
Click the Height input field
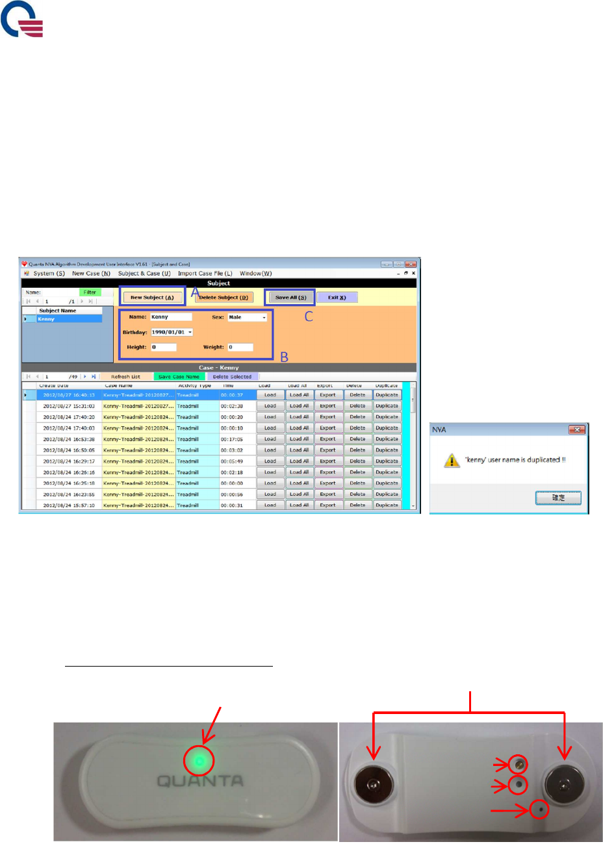coord(163,347)
